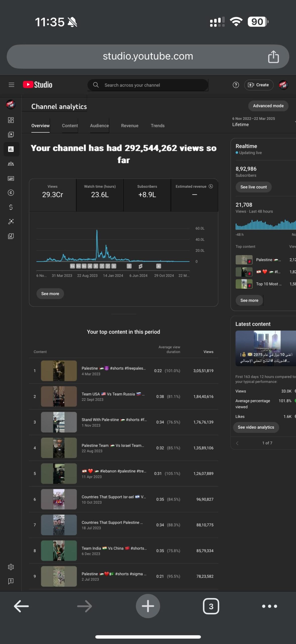Screen dimensions: 296x644
Task: Select the Watch time (hours) metric card
Action: click(x=100, y=195)
